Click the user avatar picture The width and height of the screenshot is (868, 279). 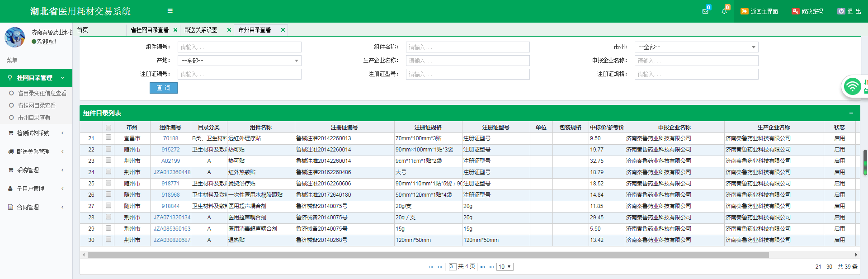15,37
